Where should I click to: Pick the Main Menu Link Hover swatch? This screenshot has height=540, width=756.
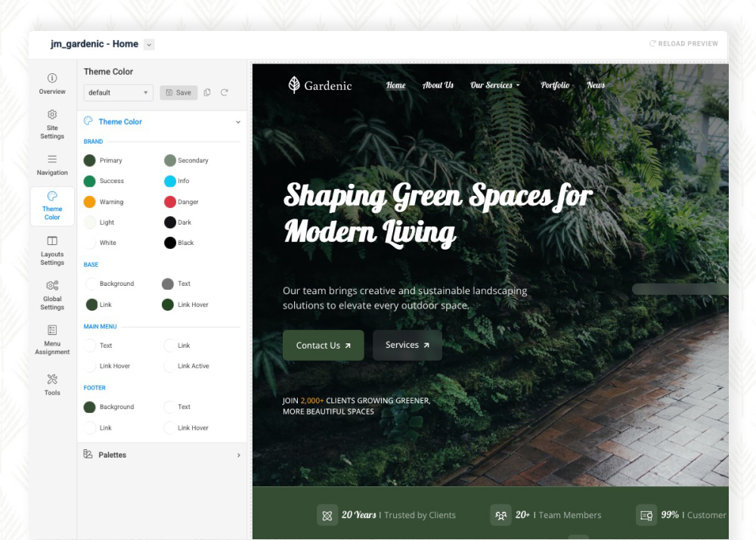click(90, 366)
